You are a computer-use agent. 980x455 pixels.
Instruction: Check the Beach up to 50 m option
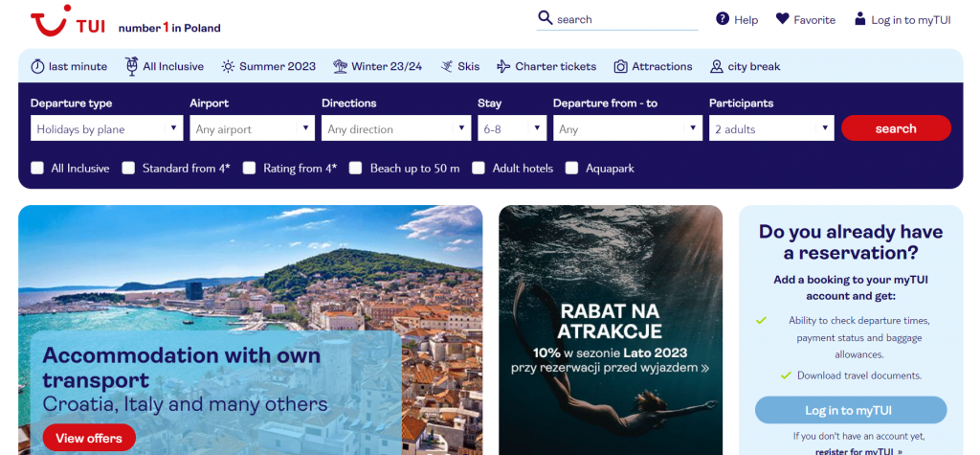pyautogui.click(x=356, y=168)
